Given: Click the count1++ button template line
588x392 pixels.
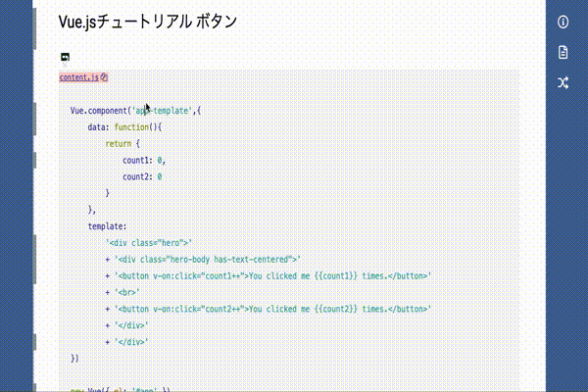Looking at the screenshot, I should (269, 275).
